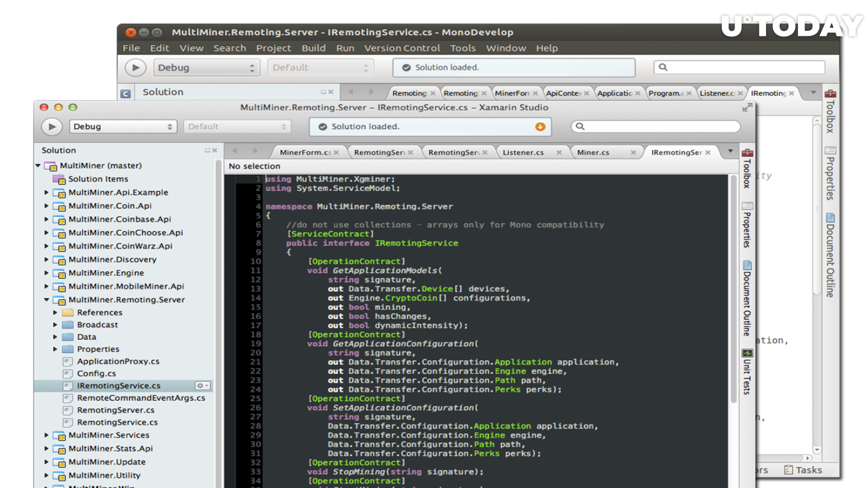Screen dimensions: 868x488
Task: Switch to the MinerForm.cs tab
Action: 305,152
